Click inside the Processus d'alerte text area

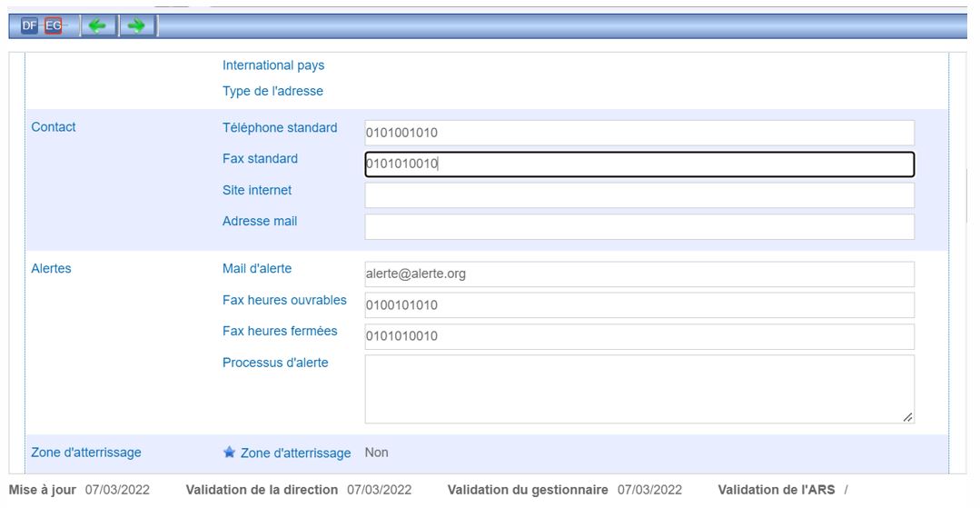(638, 388)
